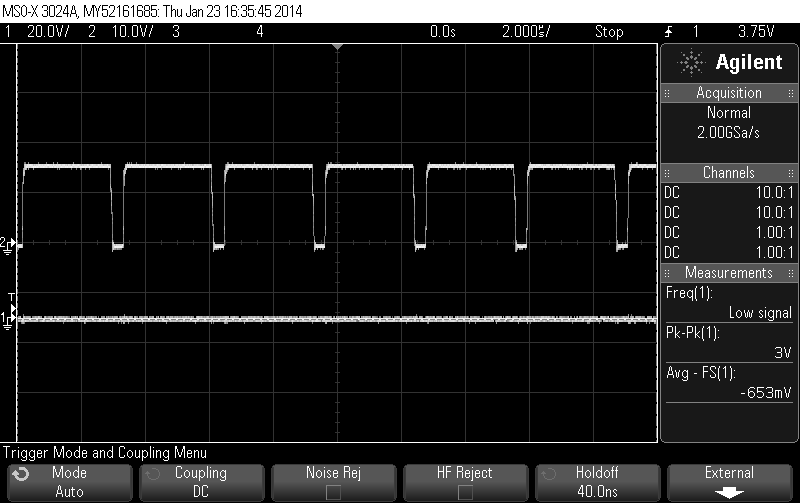Click the Normal acquisition mode text

pos(729,113)
